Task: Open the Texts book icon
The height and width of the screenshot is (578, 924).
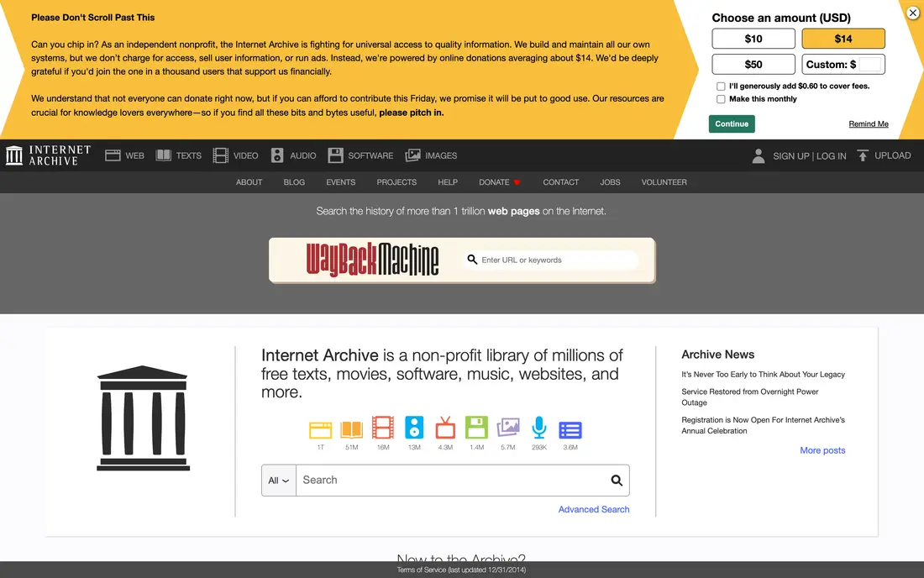Action: (163, 155)
